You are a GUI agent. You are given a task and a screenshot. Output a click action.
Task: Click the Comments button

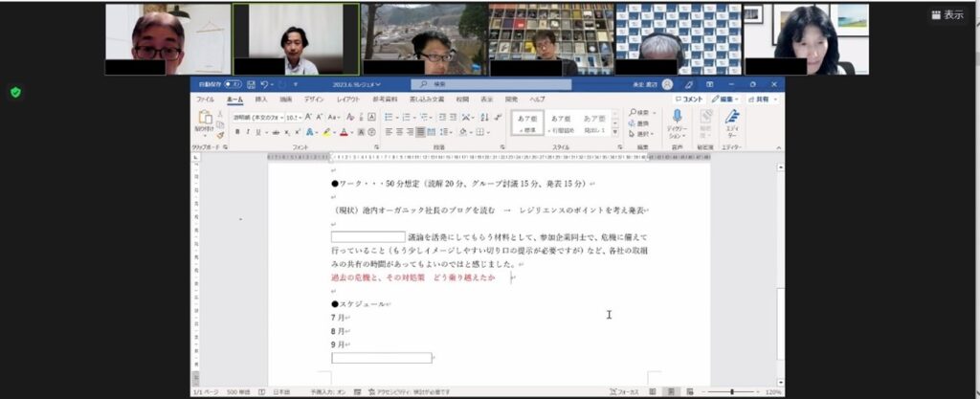coord(690,100)
